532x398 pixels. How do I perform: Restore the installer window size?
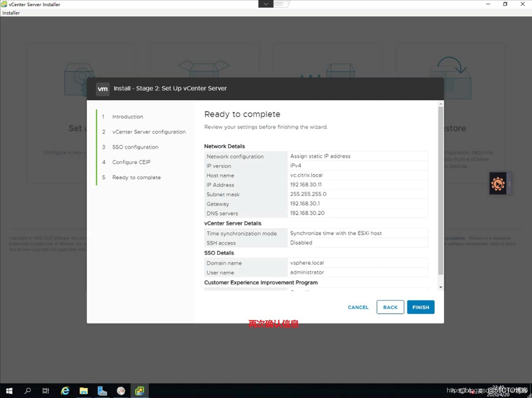pos(505,4)
